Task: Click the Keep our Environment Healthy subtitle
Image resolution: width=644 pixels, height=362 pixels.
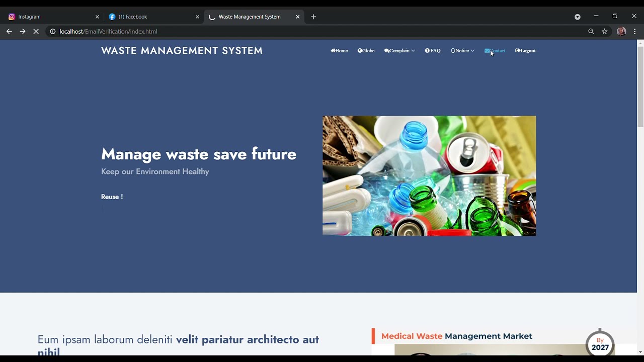Action: [155, 171]
